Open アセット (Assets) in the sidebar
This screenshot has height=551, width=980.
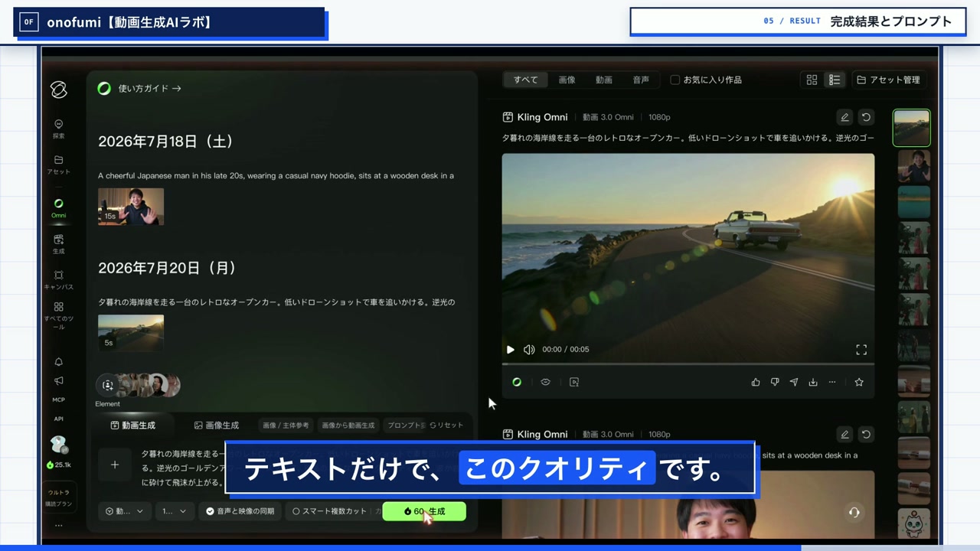tap(59, 165)
